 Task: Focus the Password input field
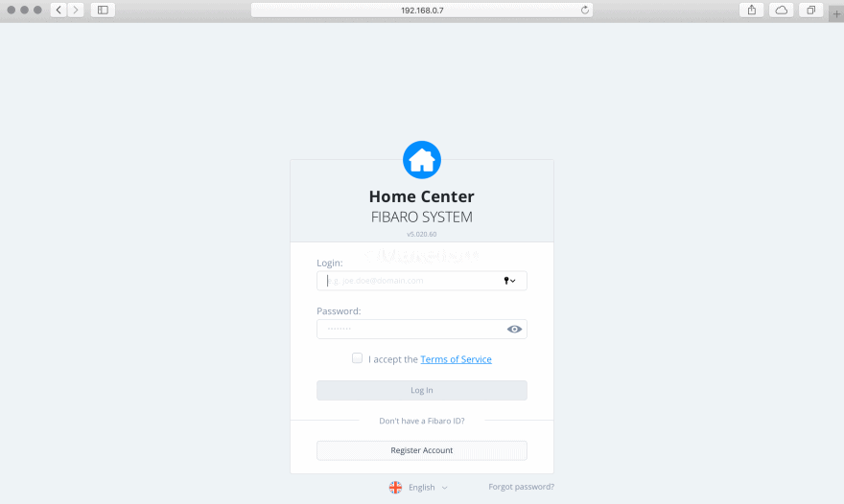pos(422,330)
